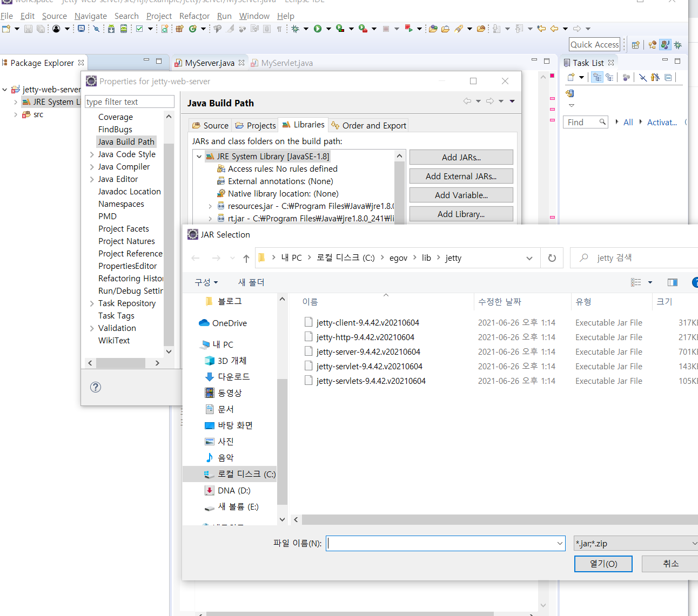698x616 pixels.
Task: Expand Task Repository in properties tree
Action: [92, 303]
